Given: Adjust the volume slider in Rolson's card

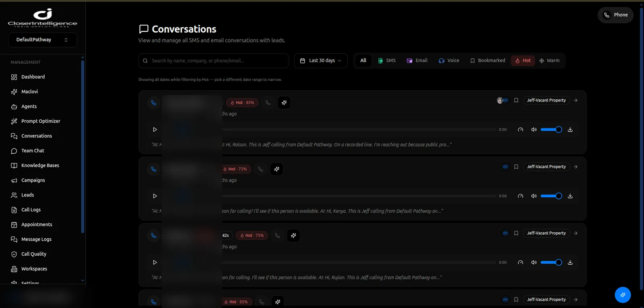Looking at the screenshot, I should pos(551,130).
